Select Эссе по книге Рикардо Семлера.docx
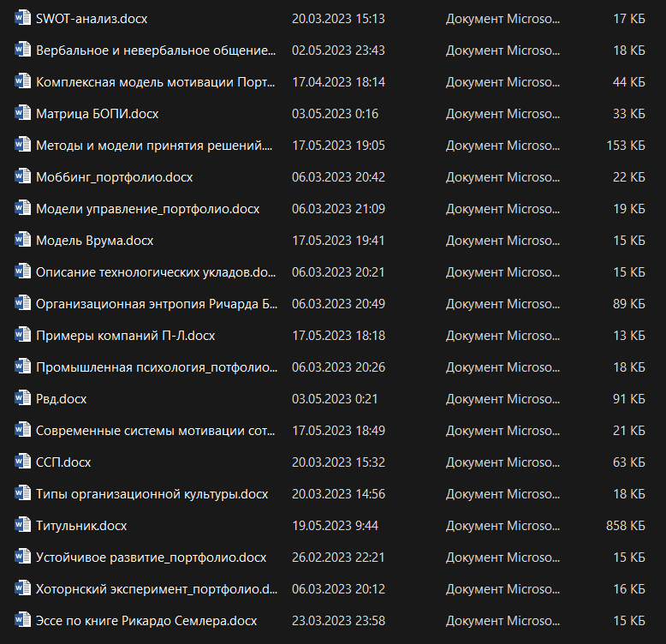The width and height of the screenshot is (666, 644). 146,621
